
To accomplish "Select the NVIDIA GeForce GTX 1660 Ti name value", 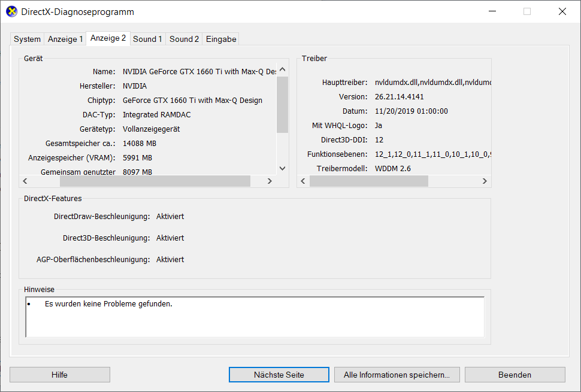I will [x=199, y=71].
